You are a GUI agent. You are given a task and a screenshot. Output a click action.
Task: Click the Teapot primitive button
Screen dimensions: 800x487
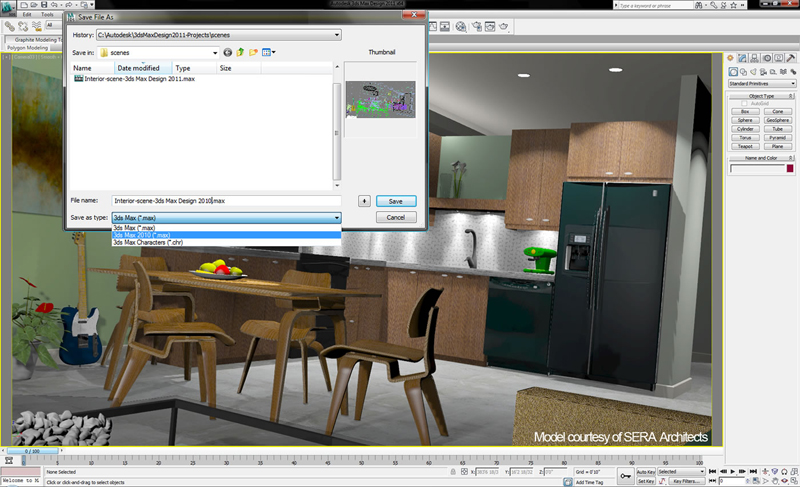tap(745, 146)
